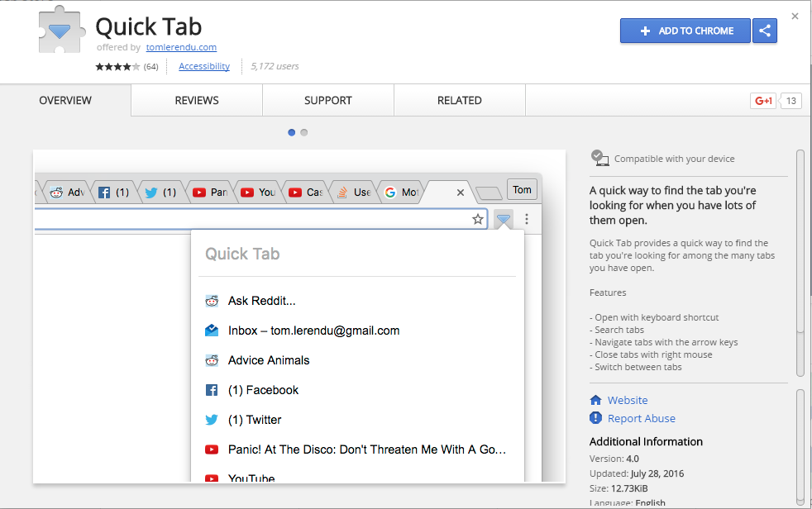Click the G+1 button
This screenshot has width=812, height=509.
763,101
